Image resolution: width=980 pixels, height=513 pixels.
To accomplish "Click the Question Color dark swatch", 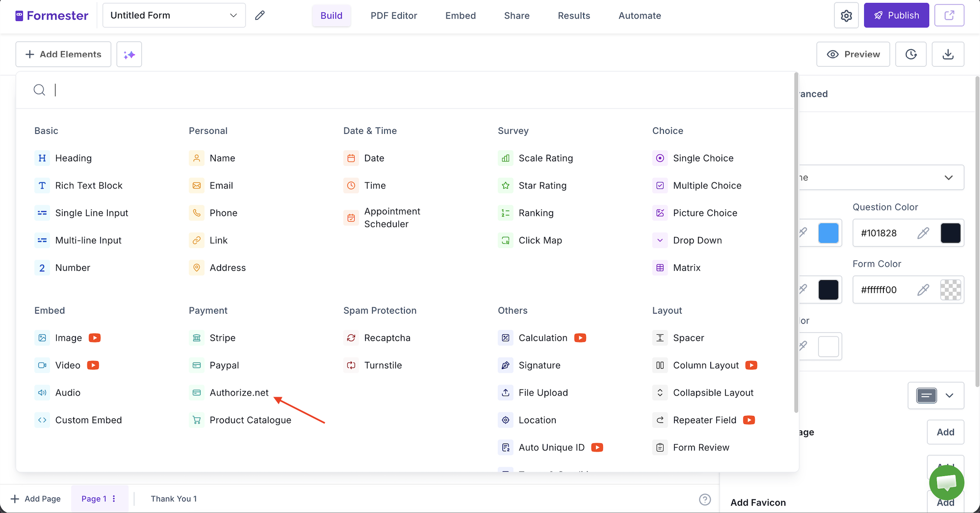I will click(x=951, y=233).
